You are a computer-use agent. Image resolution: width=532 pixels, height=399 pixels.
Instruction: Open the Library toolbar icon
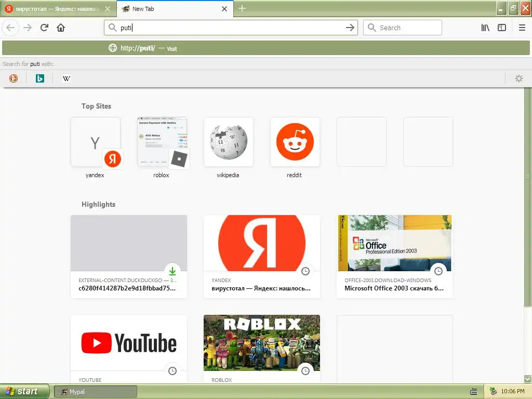click(485, 28)
